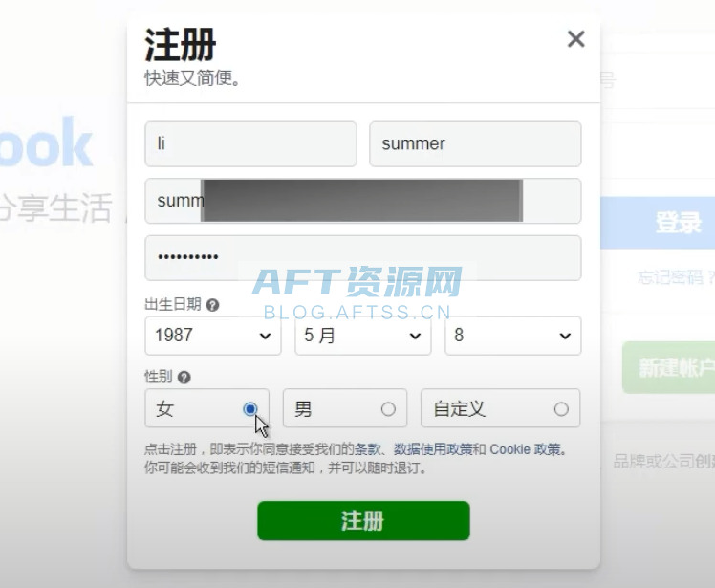Open the Cookie 政策 link
This screenshot has height=588, width=715.
[525, 449]
